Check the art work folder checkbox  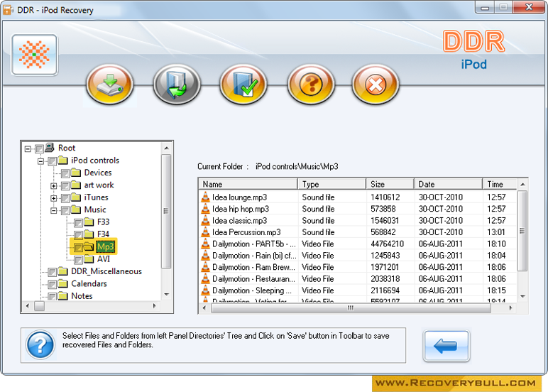pyautogui.click(x=65, y=185)
